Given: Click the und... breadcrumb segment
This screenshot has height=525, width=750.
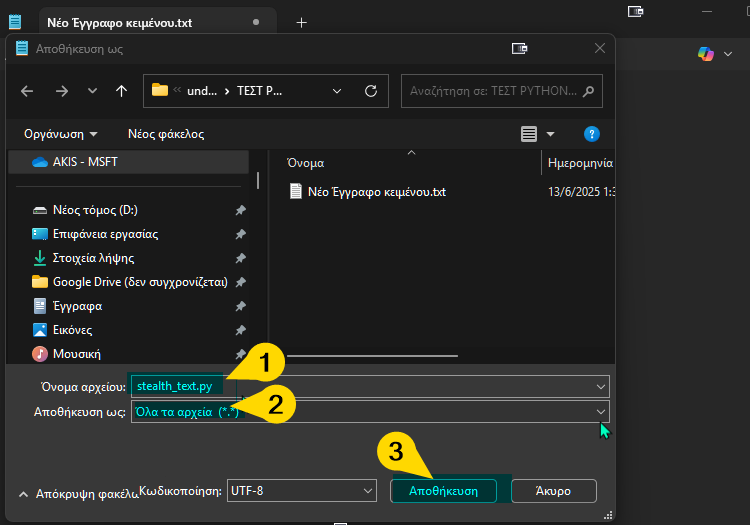Looking at the screenshot, I should (x=202, y=91).
